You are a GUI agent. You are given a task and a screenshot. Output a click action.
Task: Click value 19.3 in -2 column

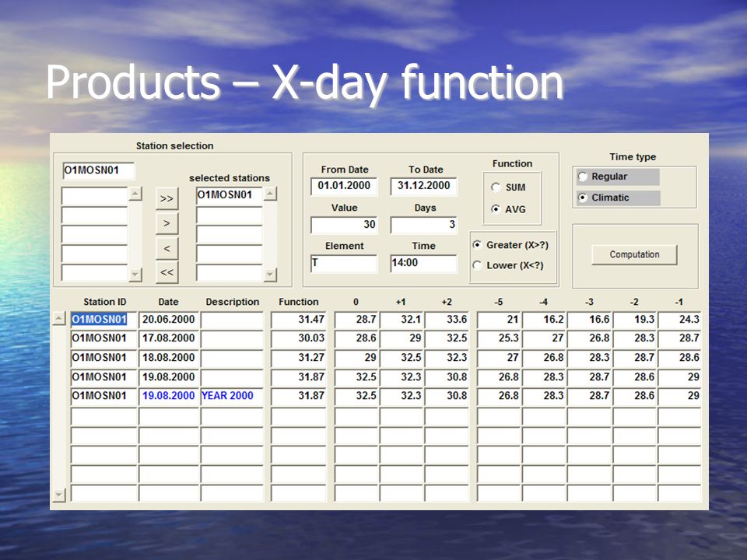pos(635,319)
